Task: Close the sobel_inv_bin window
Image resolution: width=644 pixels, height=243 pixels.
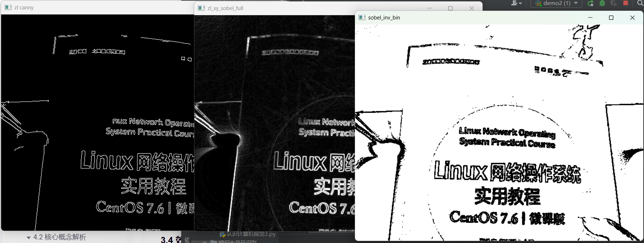Action: coord(632,17)
